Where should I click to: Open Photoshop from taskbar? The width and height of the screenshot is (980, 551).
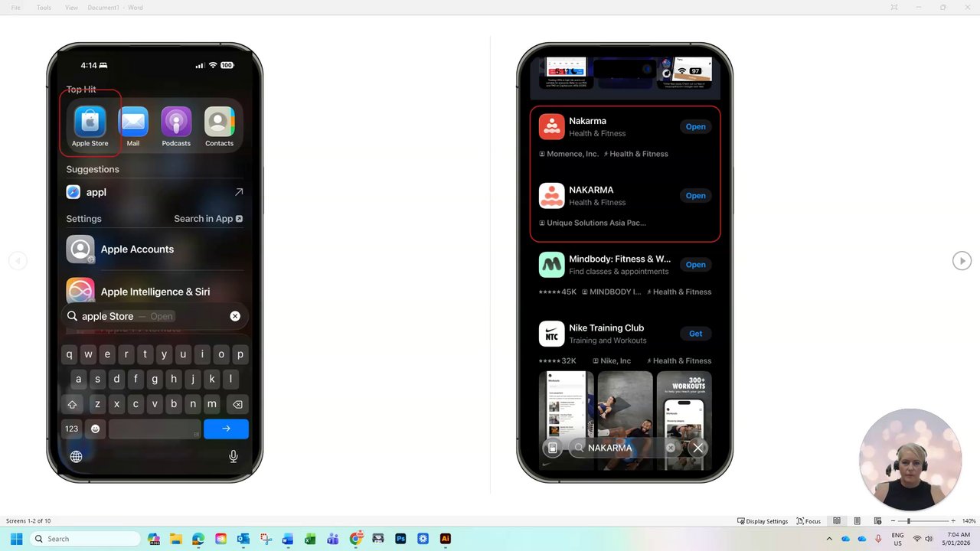(x=400, y=539)
